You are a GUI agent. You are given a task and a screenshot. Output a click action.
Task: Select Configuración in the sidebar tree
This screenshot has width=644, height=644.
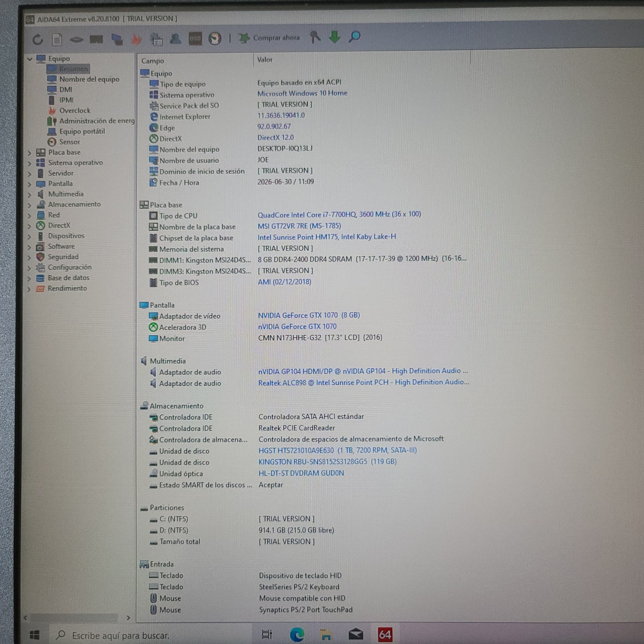[x=70, y=267]
